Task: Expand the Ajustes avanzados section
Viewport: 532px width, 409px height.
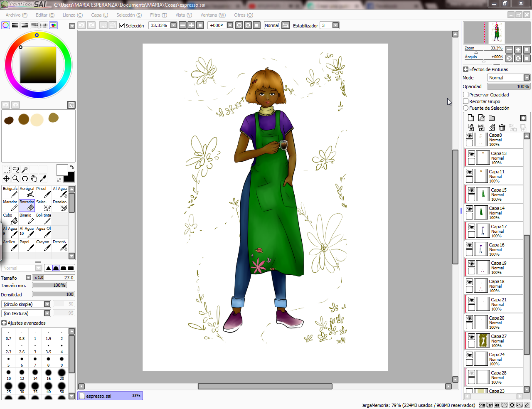Action: (x=4, y=323)
